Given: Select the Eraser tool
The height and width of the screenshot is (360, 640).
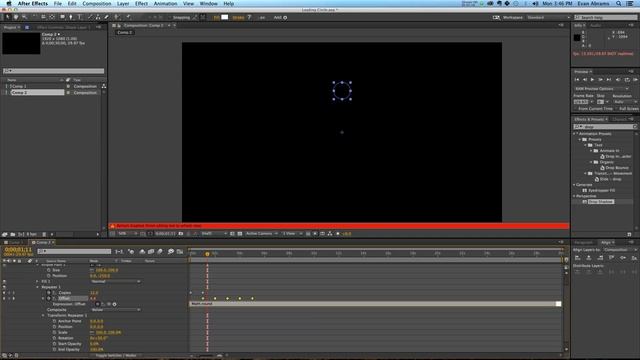Looking at the screenshot, I should pos(107,17).
